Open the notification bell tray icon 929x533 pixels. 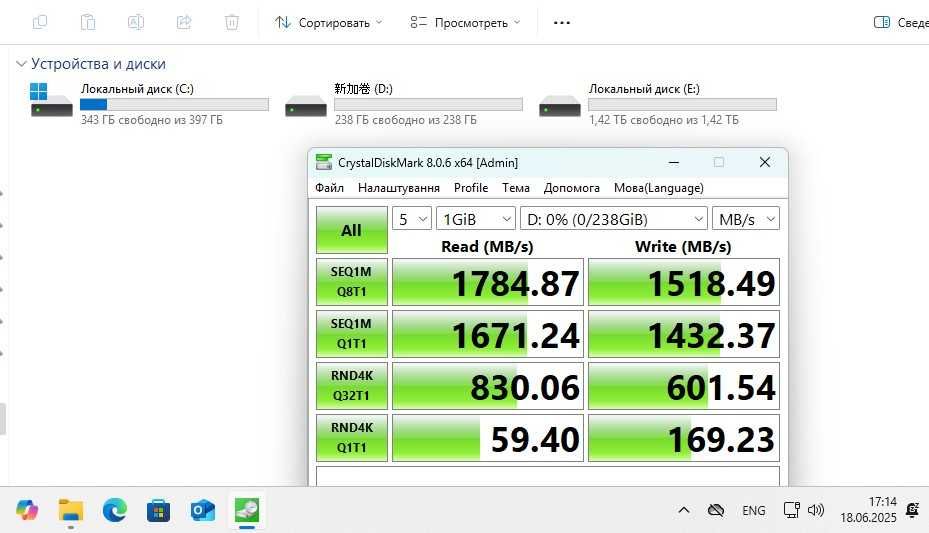tap(912, 509)
